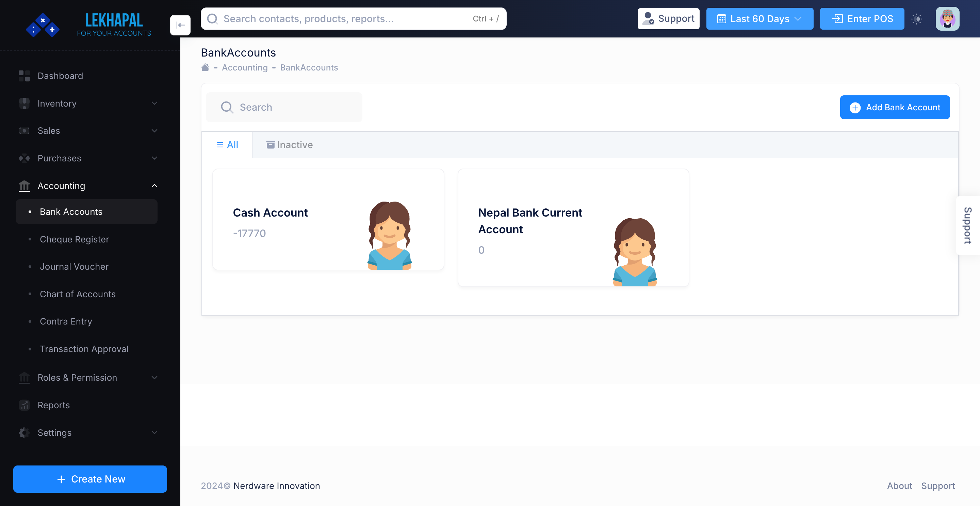This screenshot has width=980, height=506.
Task: Click inside the bank accounts Search field
Action: [x=284, y=107]
